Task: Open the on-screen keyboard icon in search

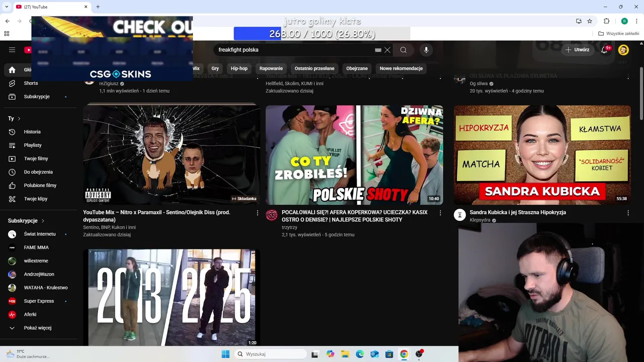Action: pyautogui.click(x=378, y=50)
